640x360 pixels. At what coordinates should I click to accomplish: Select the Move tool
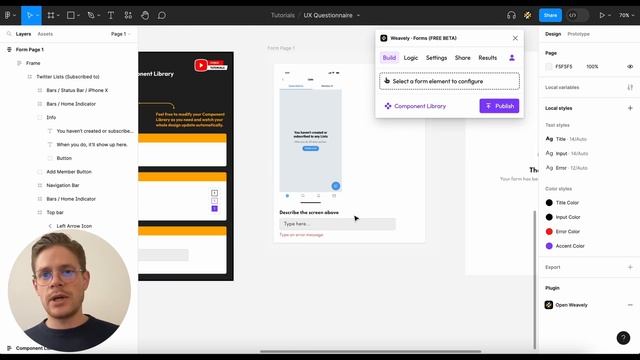29,15
